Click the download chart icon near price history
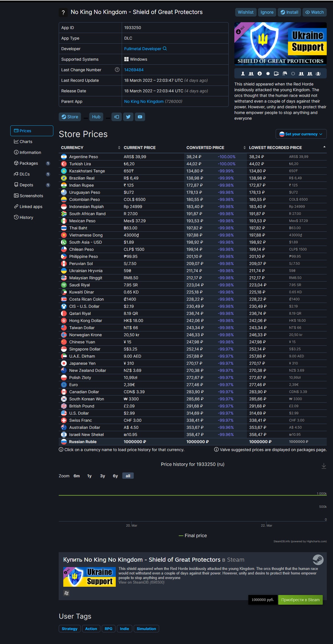The image size is (333, 644). pyautogui.click(x=324, y=466)
